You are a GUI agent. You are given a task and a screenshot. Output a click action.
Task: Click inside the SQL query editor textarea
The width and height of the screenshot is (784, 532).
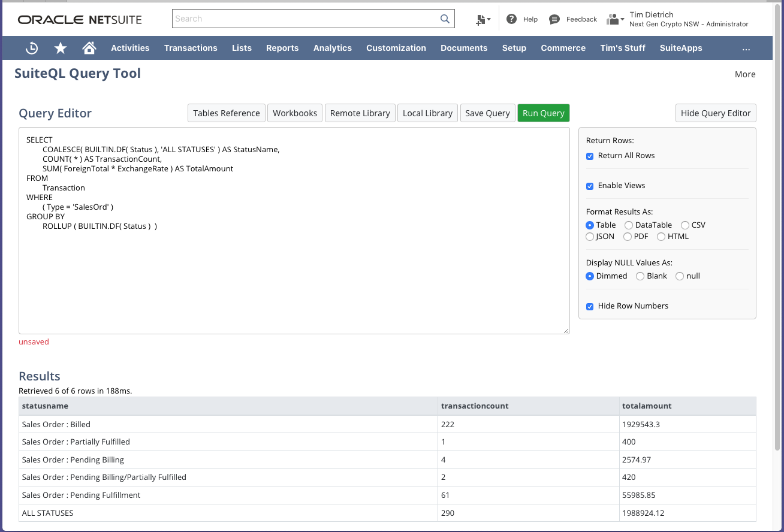point(294,231)
